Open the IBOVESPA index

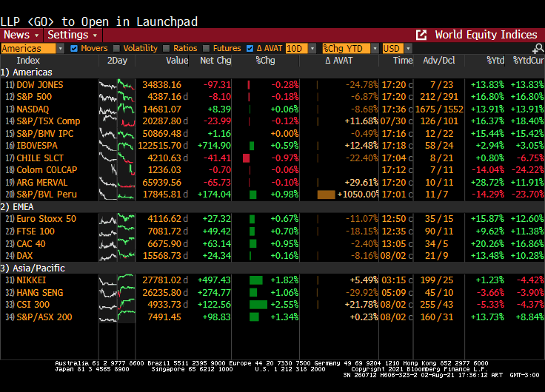coord(37,146)
